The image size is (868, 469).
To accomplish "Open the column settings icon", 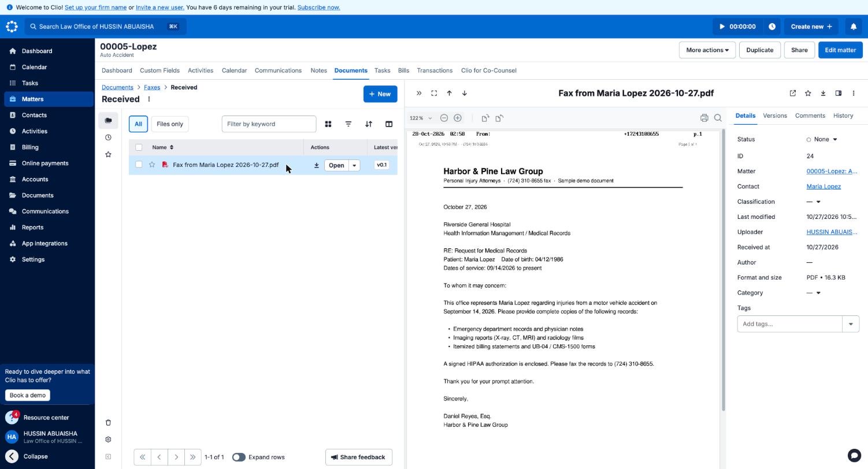I will point(389,124).
